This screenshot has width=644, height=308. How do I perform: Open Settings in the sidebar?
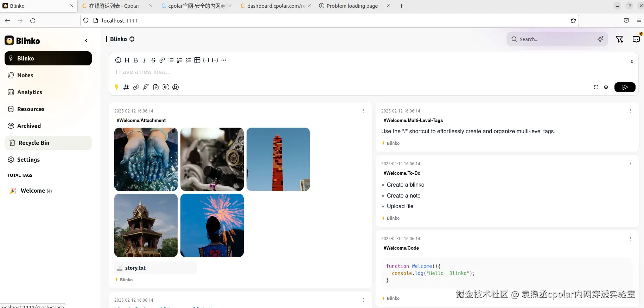tap(48, 160)
